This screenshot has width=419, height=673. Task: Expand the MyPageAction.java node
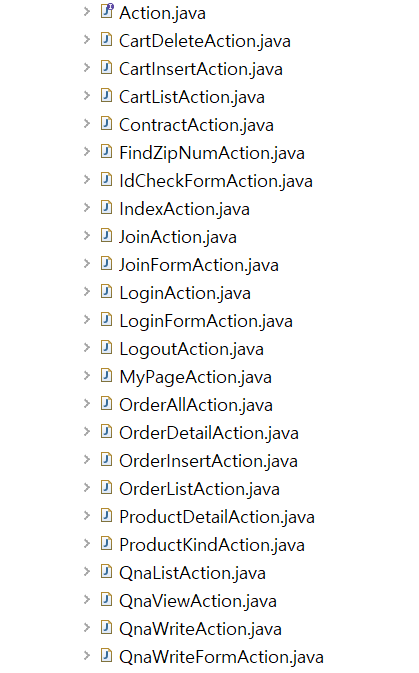point(87,376)
